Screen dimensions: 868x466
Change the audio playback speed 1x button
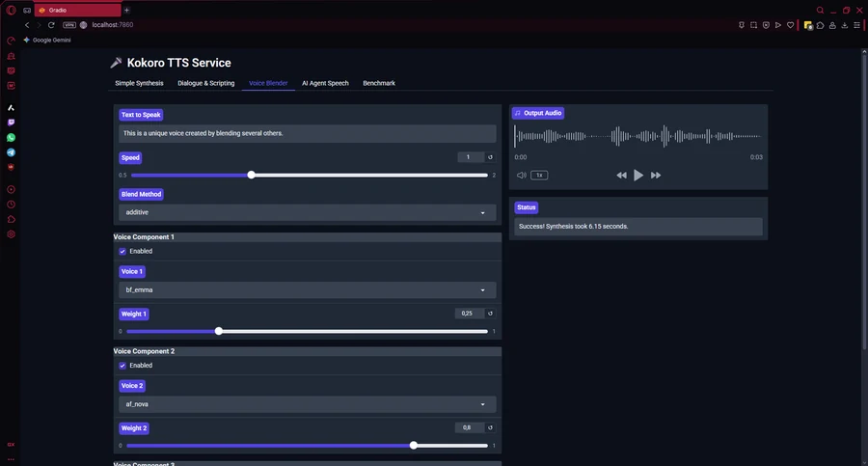tap(540, 176)
